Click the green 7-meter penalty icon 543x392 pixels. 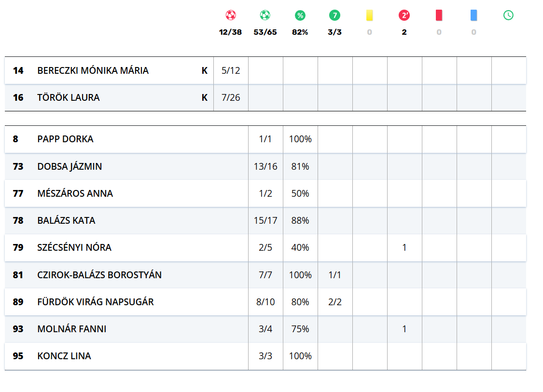click(x=334, y=15)
